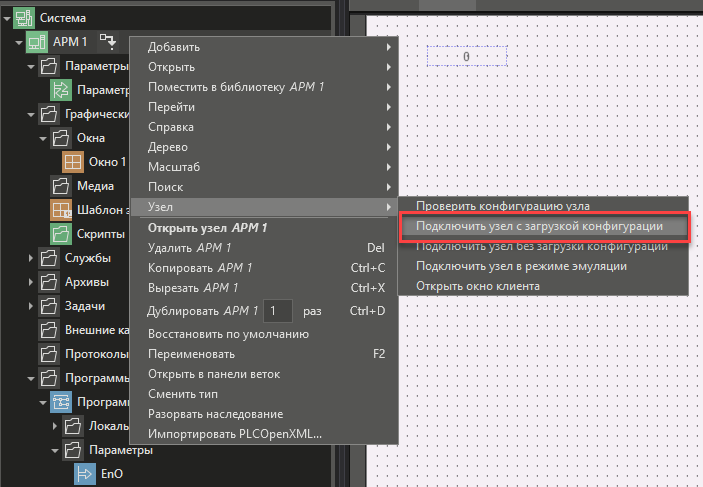Screen dimensions: 703x487
Task: Click the Шаблон template icon
Action: tap(61, 210)
